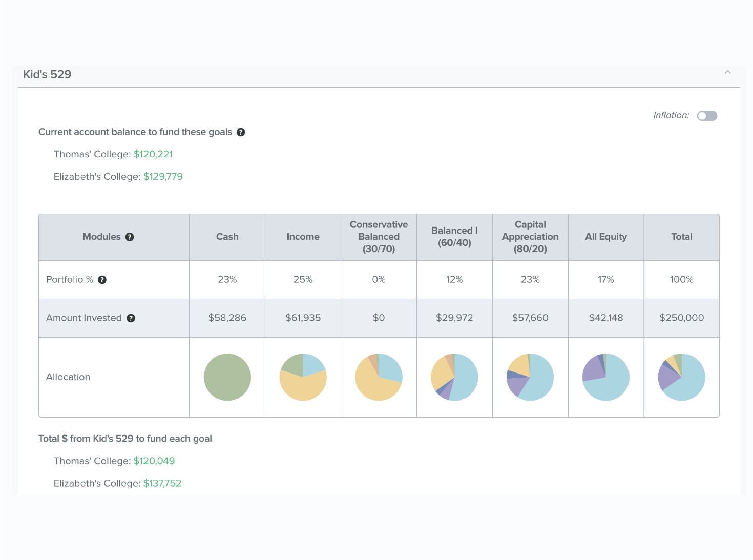Select Elizabeth's College $137,752 funding amount
Image resolution: width=753 pixels, height=560 pixels.
(162, 484)
